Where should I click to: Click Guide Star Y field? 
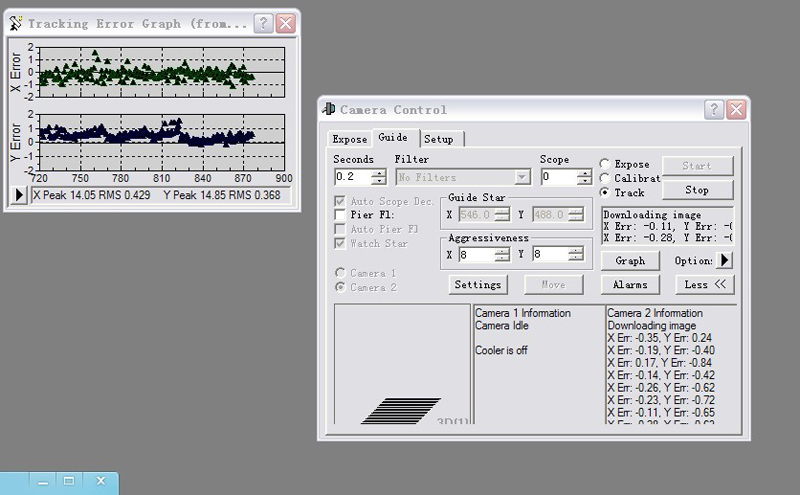click(x=550, y=215)
